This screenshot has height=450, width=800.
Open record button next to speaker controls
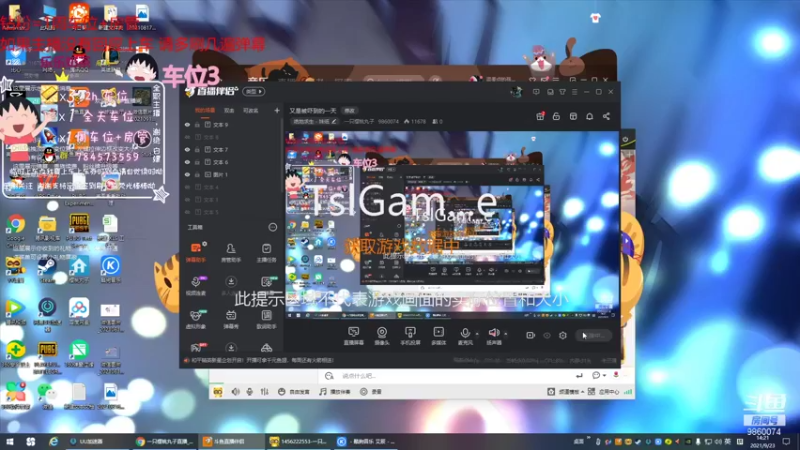click(x=530, y=335)
